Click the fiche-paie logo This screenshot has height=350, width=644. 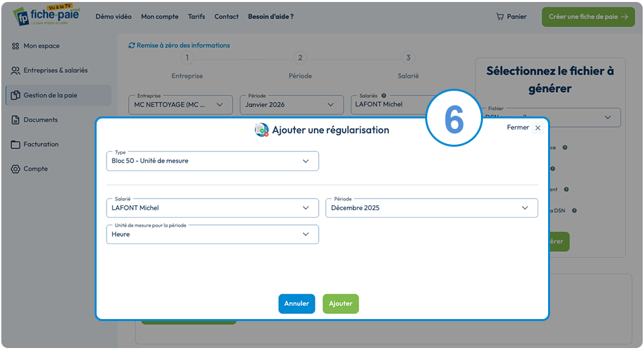[x=46, y=16]
